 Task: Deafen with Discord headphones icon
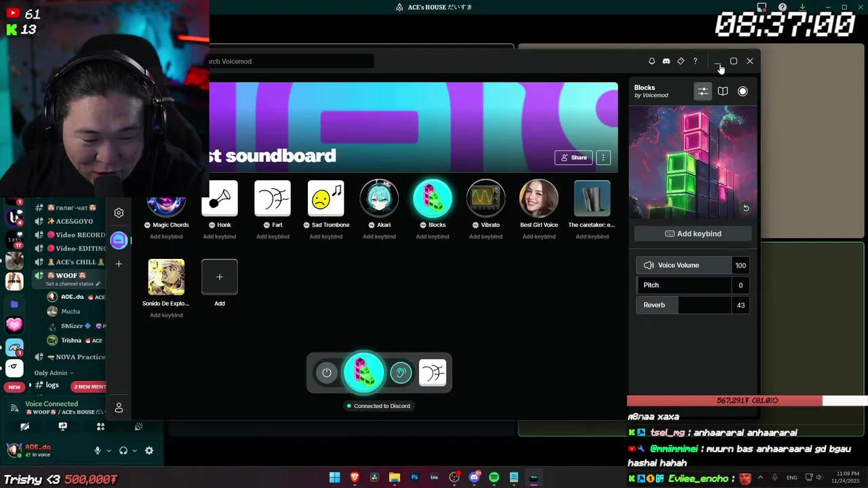[123, 451]
